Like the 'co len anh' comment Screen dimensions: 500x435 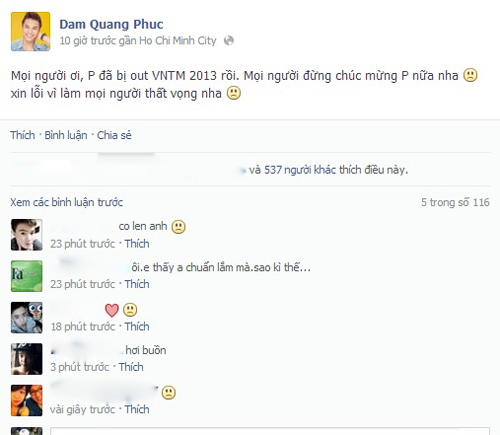137,244
